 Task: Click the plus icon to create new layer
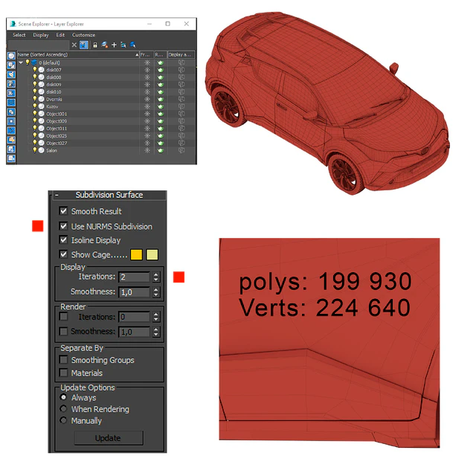(x=114, y=45)
